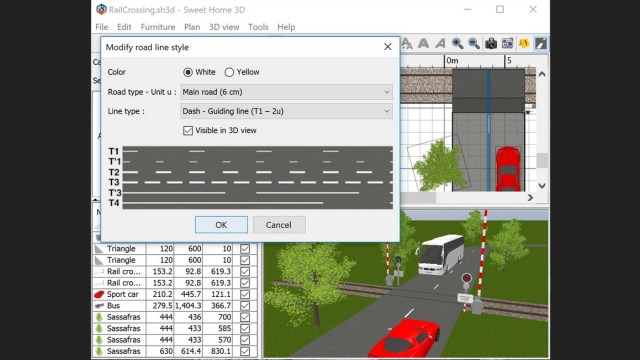Image resolution: width=640 pixels, height=360 pixels.
Task: Open the Edit menu
Action: point(124,27)
